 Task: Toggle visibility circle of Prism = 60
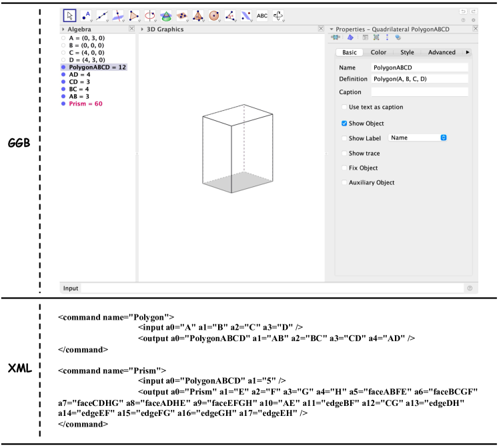pos(63,104)
